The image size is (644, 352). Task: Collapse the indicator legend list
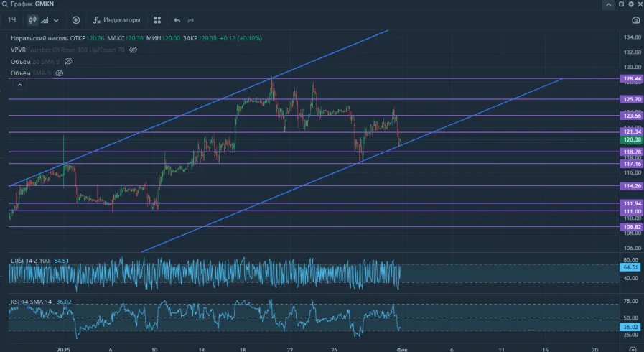pos(19,85)
